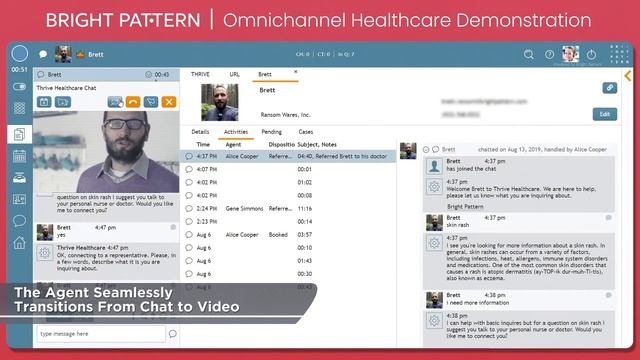Open the Pending tab
Screen dimensions: 640x360
coord(271,132)
